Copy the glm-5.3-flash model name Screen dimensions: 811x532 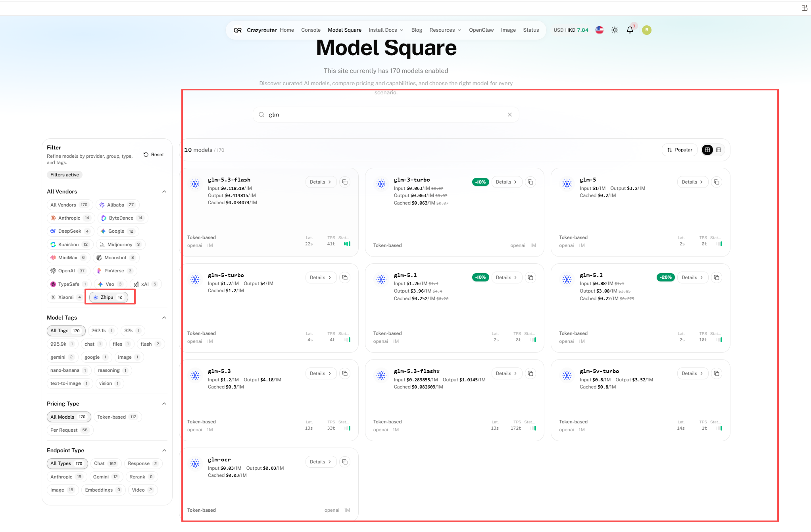point(345,182)
